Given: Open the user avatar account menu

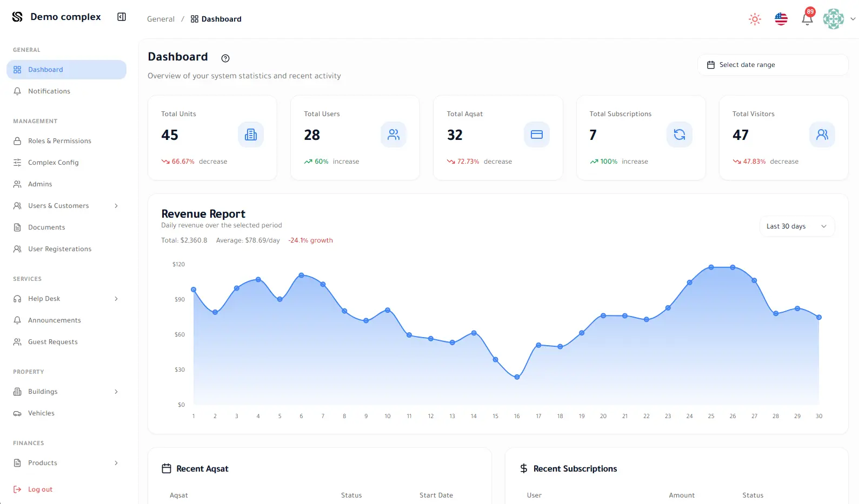Looking at the screenshot, I should tap(838, 19).
